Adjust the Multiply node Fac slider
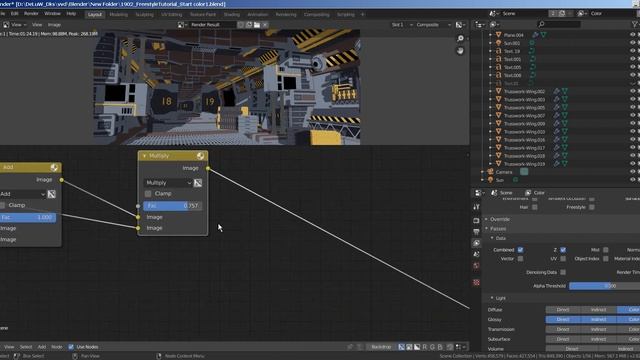This screenshot has width=640, height=360. [x=172, y=206]
